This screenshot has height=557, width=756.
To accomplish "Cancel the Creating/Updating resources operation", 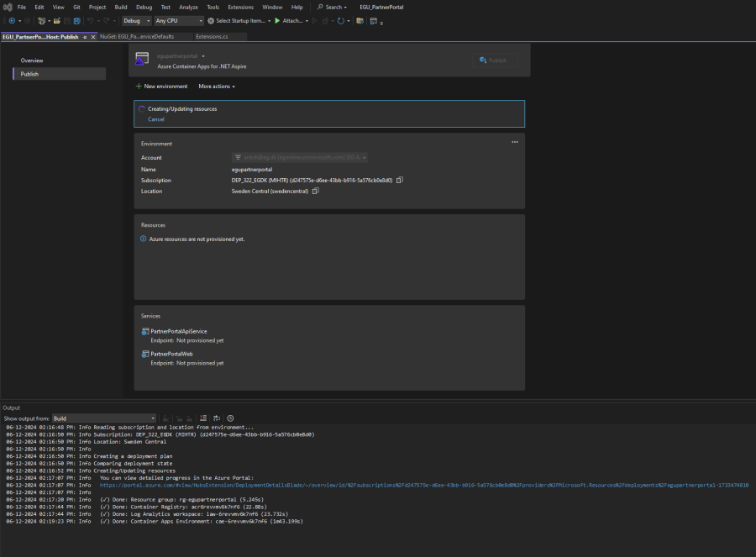I will (155, 119).
